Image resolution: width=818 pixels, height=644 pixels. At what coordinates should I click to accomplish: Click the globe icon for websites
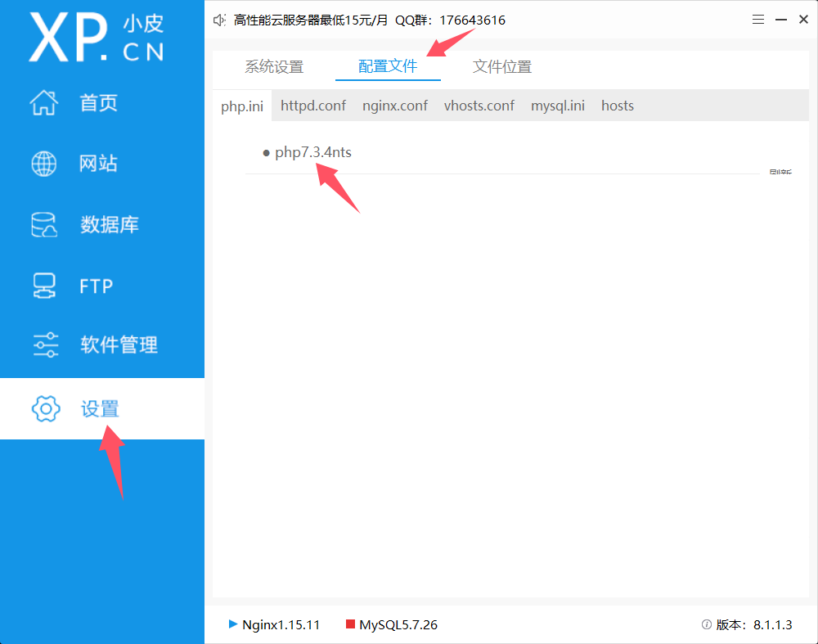point(44,164)
